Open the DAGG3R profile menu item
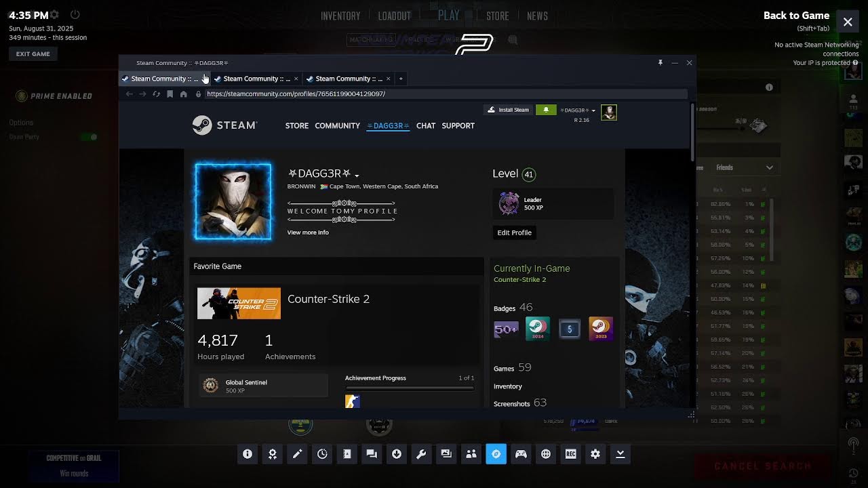The image size is (868, 488). (388, 126)
